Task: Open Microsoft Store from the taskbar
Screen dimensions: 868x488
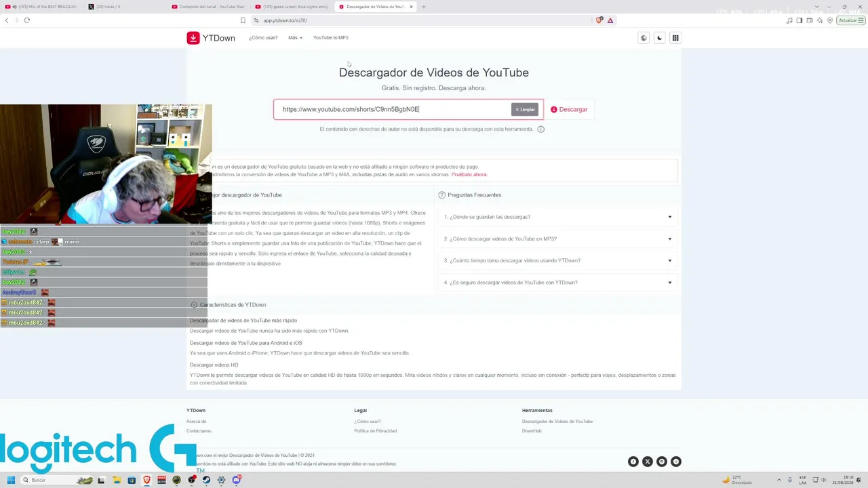Action: (132, 480)
